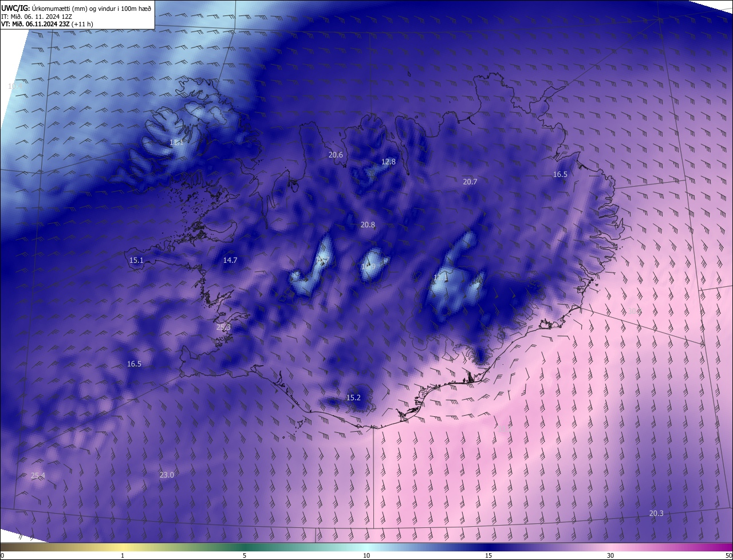Viewport: 733px width, 560px height.
Task: Click the colour scale tick label 15
Action: click(x=488, y=555)
